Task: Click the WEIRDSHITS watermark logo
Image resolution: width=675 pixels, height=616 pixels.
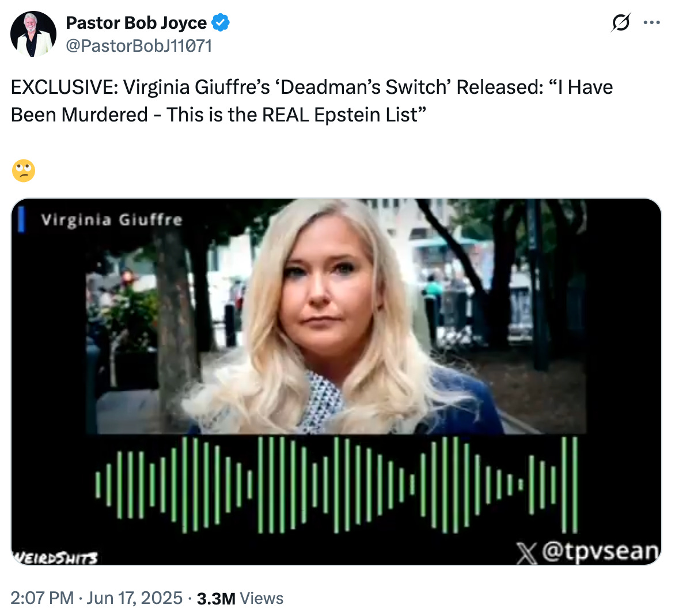Action: [x=55, y=558]
